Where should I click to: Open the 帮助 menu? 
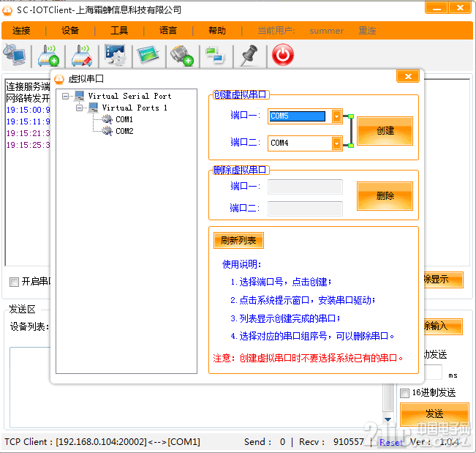click(x=217, y=31)
